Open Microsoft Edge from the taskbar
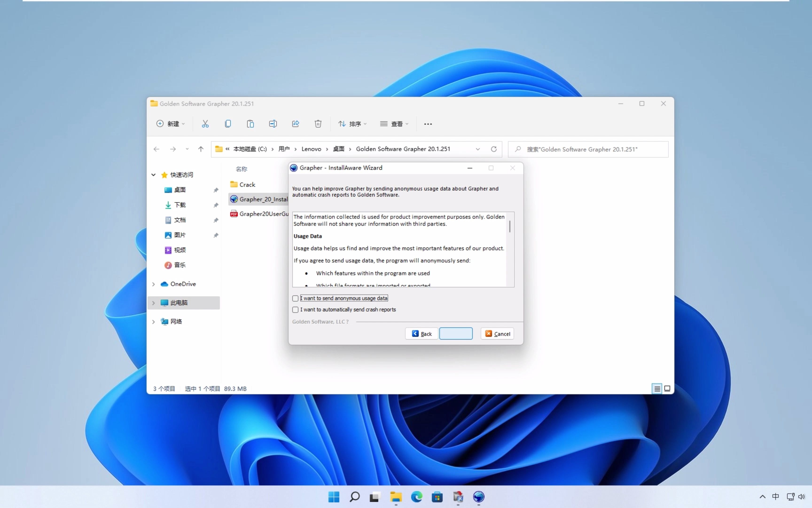Image resolution: width=812 pixels, height=508 pixels. 416,496
